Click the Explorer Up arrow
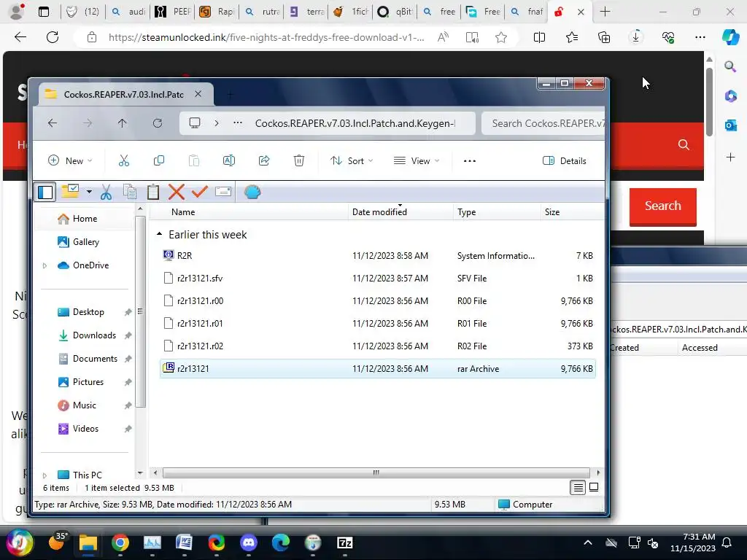Screen dimensions: 747x560 (123, 123)
